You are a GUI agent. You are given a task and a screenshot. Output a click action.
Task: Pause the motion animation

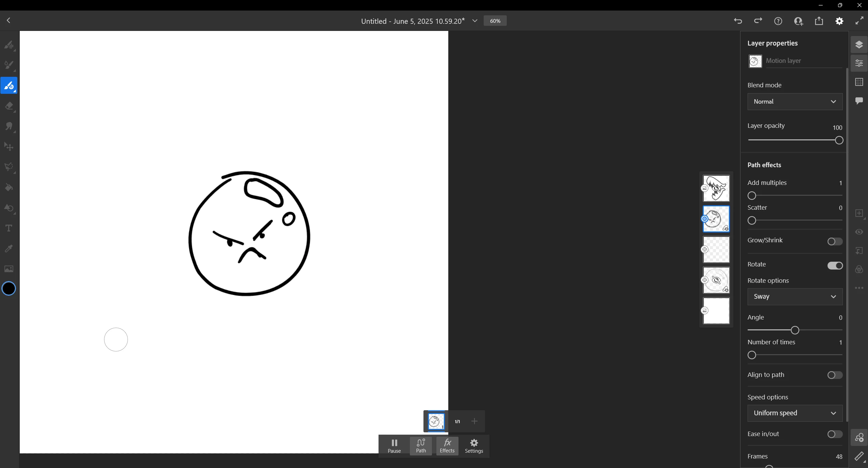tap(394, 446)
